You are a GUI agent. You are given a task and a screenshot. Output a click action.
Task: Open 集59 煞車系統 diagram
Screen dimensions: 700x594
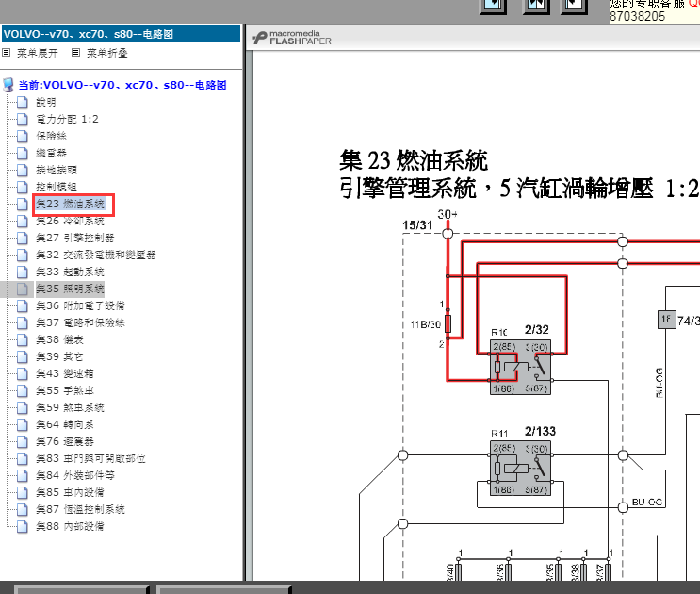click(x=70, y=407)
